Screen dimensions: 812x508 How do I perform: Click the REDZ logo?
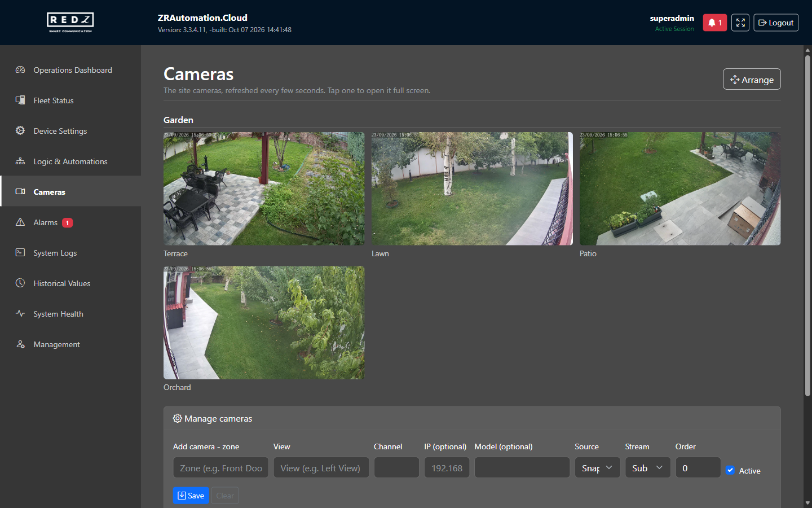coord(70,23)
